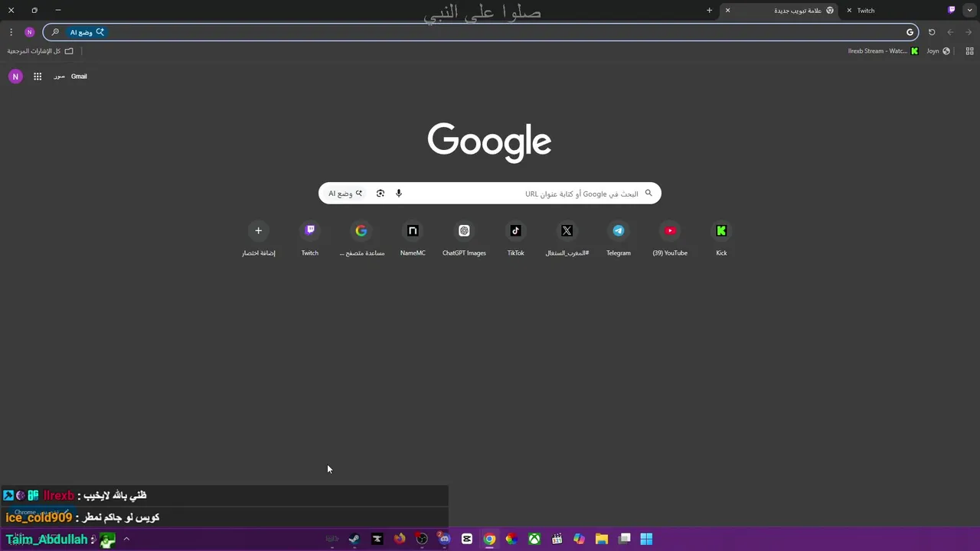Viewport: 980px width, 551px height.
Task: Open AI mode in the Google search box
Action: pyautogui.click(x=345, y=194)
